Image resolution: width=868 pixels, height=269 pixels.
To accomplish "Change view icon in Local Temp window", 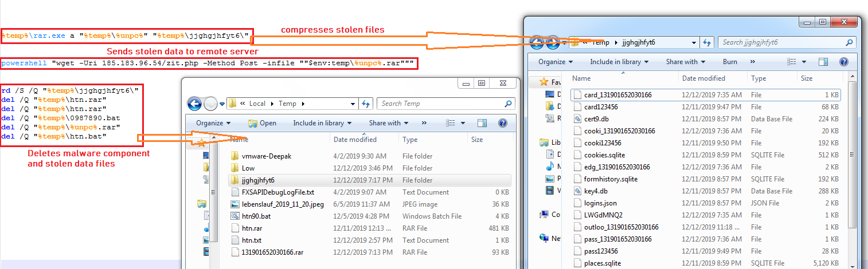I will pos(451,123).
